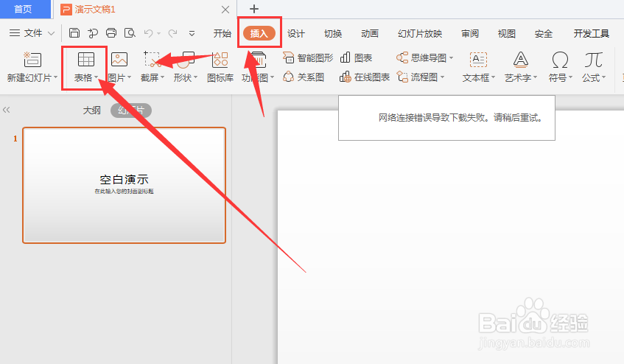Switch to the Security (安全) tab

click(544, 33)
